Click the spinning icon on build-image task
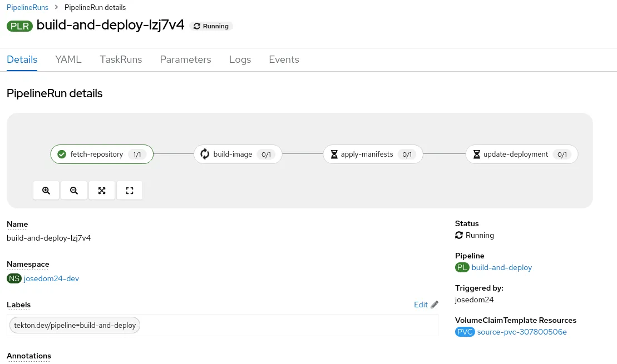Viewport: 617px width, 364px height. (x=205, y=154)
